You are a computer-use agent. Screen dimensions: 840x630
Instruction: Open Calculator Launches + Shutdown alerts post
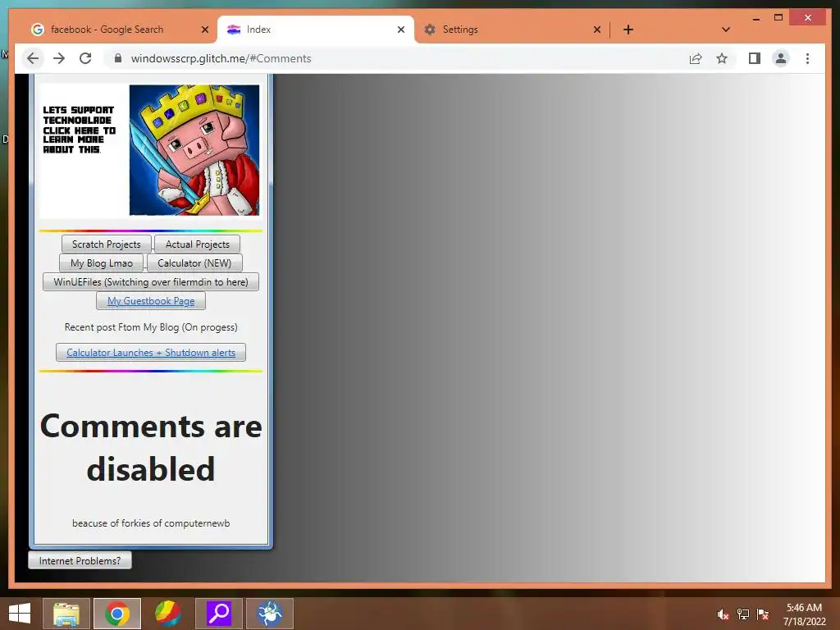[151, 353]
